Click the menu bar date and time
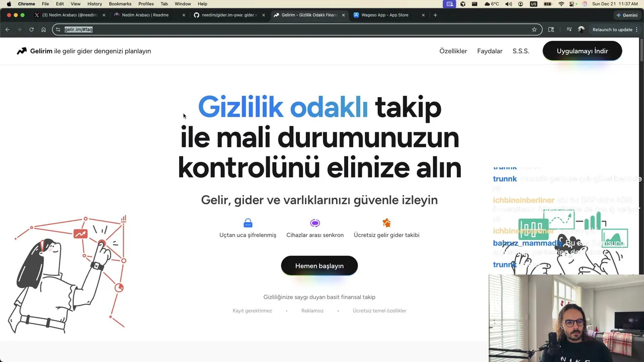644x362 pixels. 615,4
